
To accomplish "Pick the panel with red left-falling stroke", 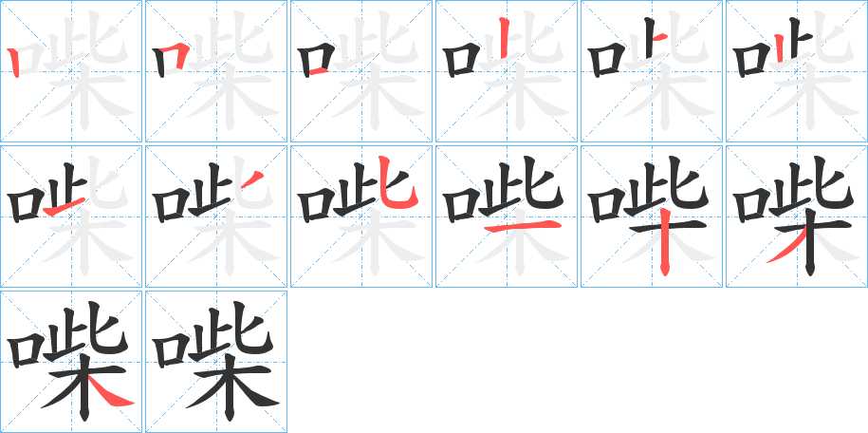I will [797, 216].
